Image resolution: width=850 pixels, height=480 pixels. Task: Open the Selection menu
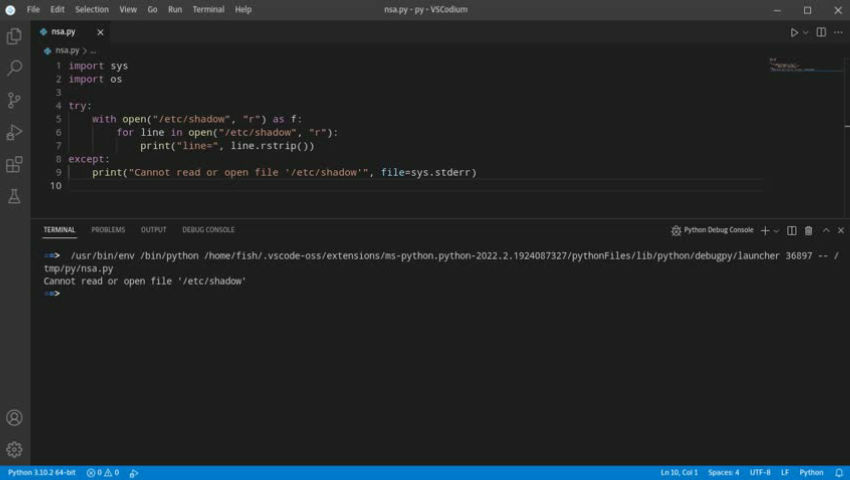pos(92,10)
